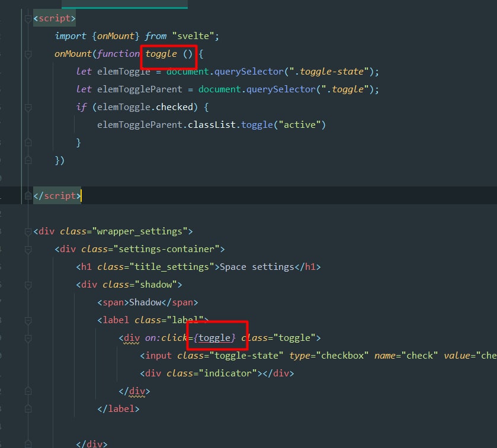Image resolution: width=497 pixels, height=448 pixels.
Task: Click the "if" keyword
Action: [81, 107]
